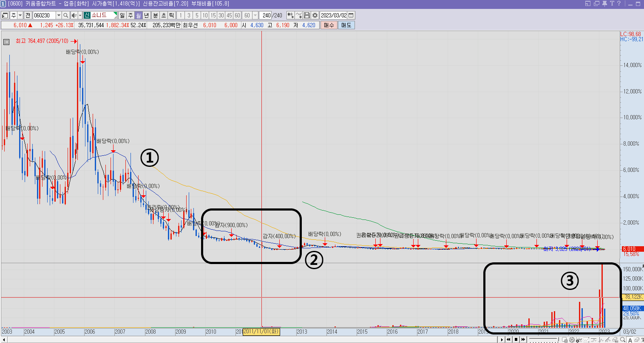
Task: Click the chart layout toggle icon at far left
Action: (5, 15)
